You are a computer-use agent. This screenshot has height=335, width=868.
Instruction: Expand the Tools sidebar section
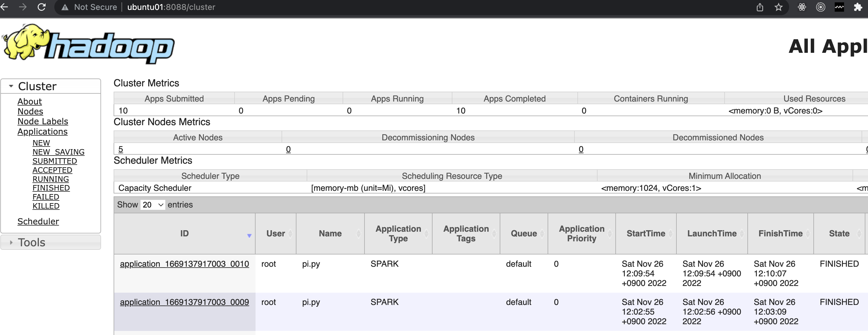click(x=11, y=242)
